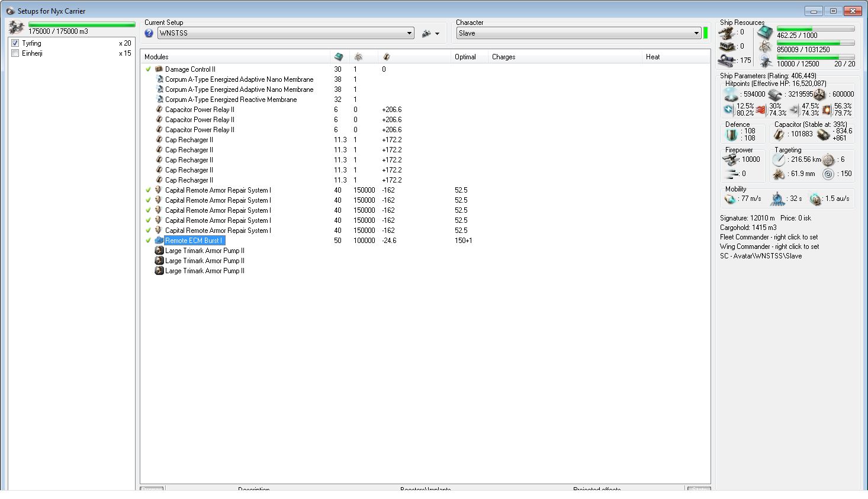Click the Energized Reactive Membrane module icon
This screenshot has width=868, height=499.
(x=159, y=100)
